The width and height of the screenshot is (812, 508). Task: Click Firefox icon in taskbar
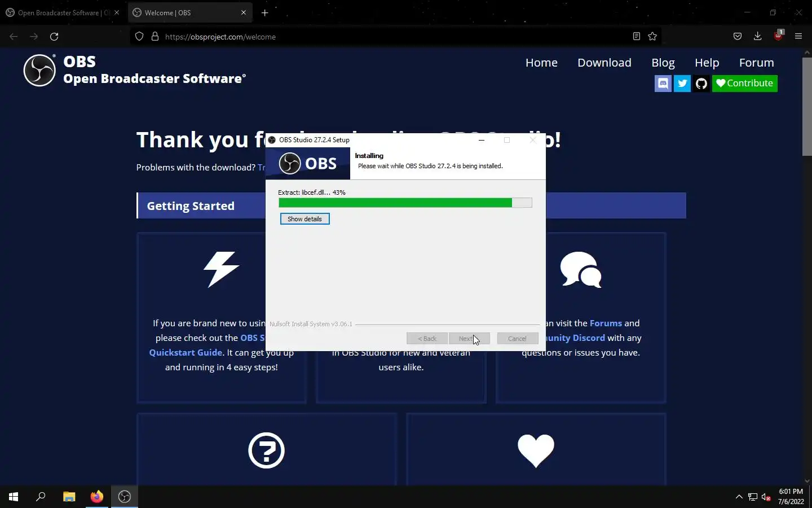pos(97,497)
